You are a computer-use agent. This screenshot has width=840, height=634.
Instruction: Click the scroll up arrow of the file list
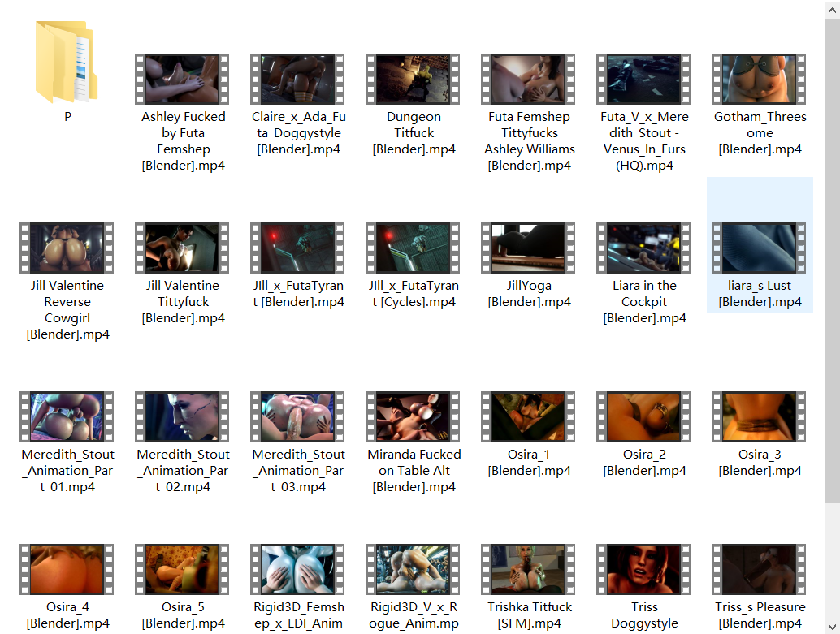point(832,9)
